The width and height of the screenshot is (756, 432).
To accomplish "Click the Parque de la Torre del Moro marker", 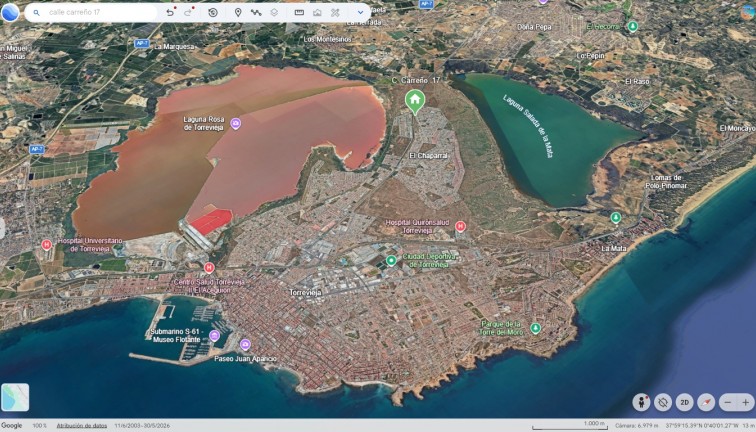I will point(535,328).
